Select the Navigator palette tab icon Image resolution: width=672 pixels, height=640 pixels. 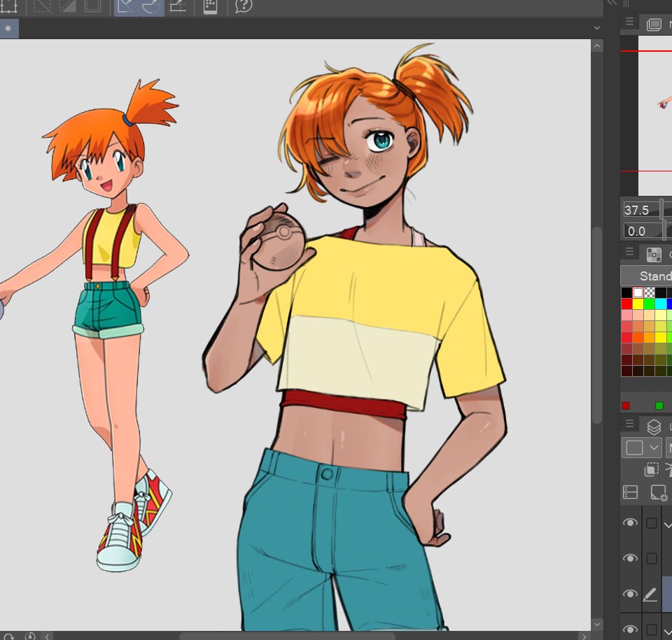[654, 24]
